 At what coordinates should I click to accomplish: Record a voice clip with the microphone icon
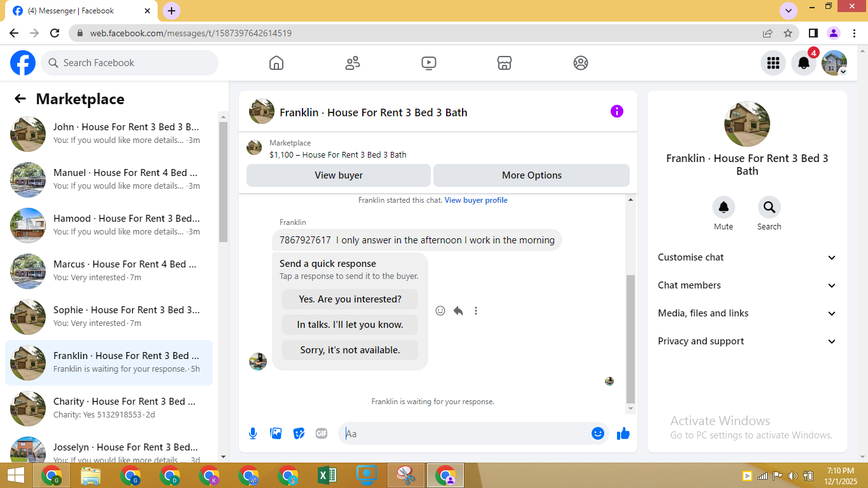point(253,433)
